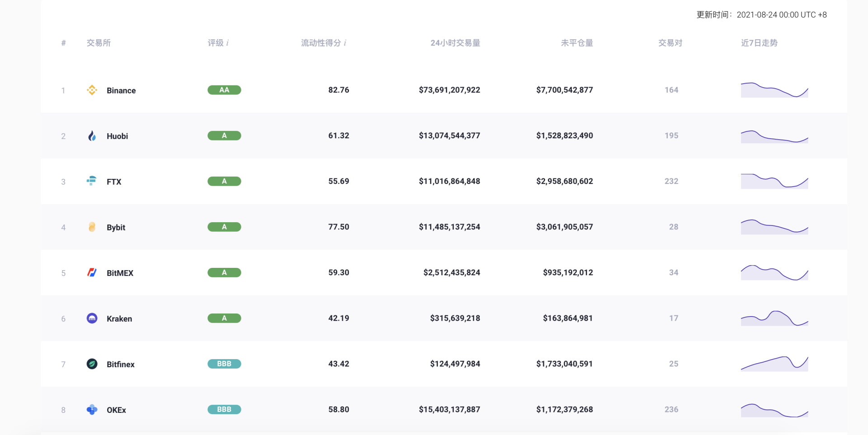Click Bitfinex open interest $1,733,040,591
Screen dimensions: 868x435
pyautogui.click(x=565, y=364)
